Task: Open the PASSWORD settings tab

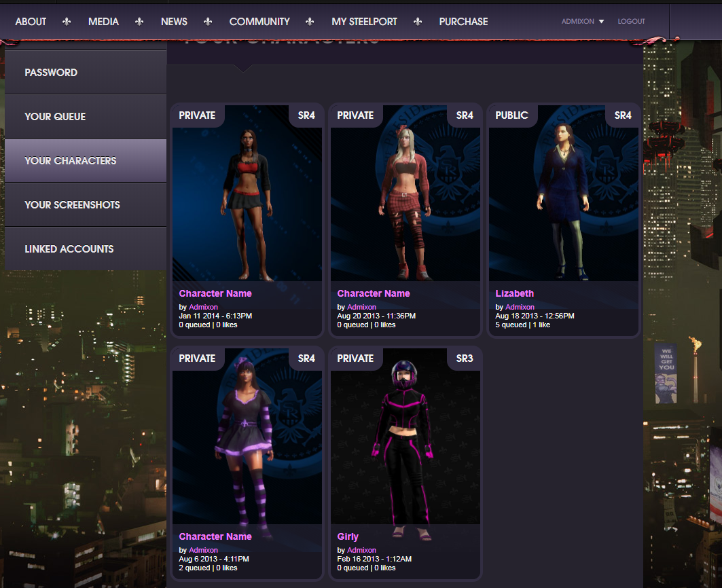Action: (86, 73)
